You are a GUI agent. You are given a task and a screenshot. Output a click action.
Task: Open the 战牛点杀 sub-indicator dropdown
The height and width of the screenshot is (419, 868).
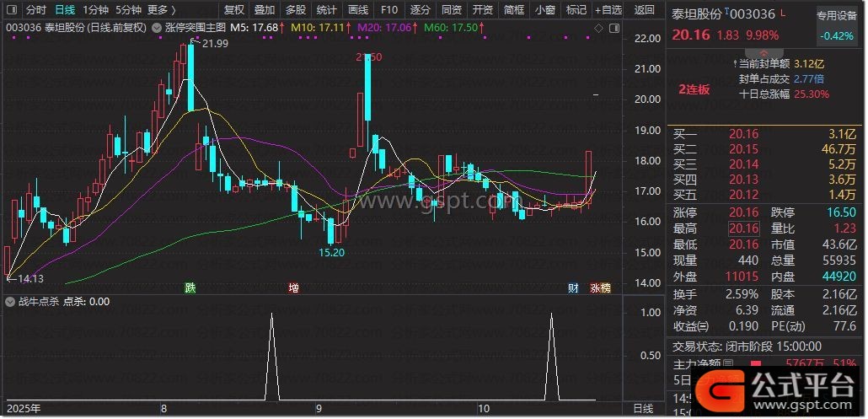10,301
